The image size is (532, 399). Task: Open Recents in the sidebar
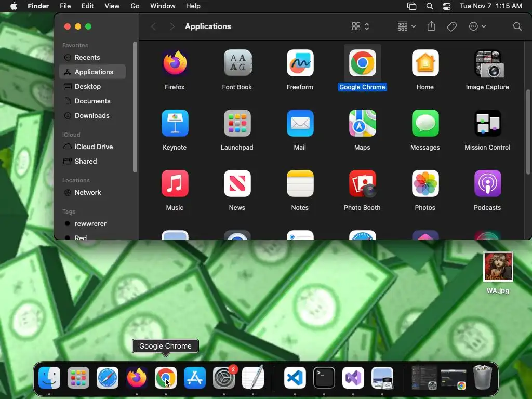(92, 57)
